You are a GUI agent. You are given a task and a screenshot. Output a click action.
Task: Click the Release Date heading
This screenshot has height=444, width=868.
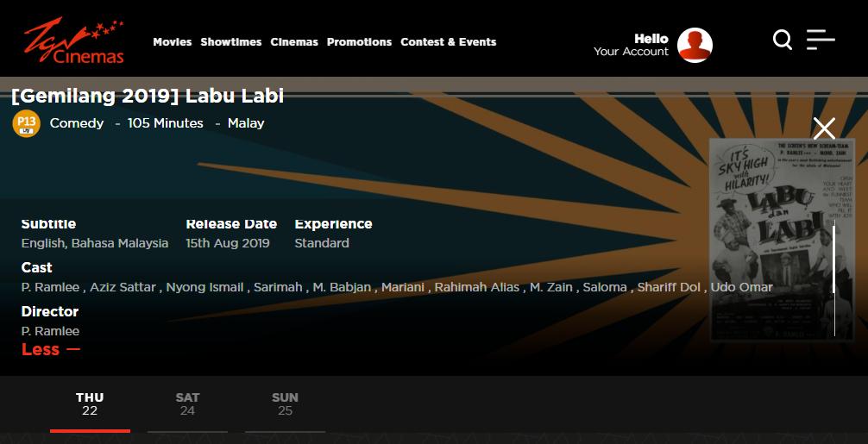(231, 224)
